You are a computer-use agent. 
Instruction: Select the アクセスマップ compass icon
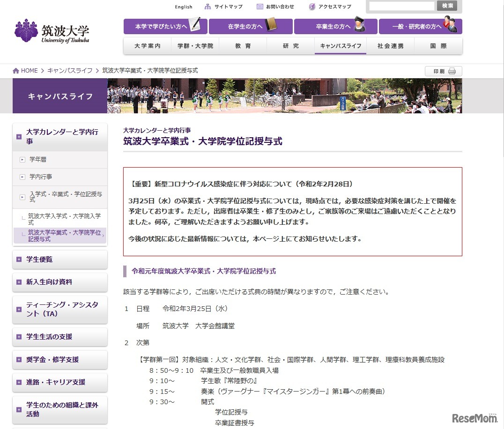311,6
